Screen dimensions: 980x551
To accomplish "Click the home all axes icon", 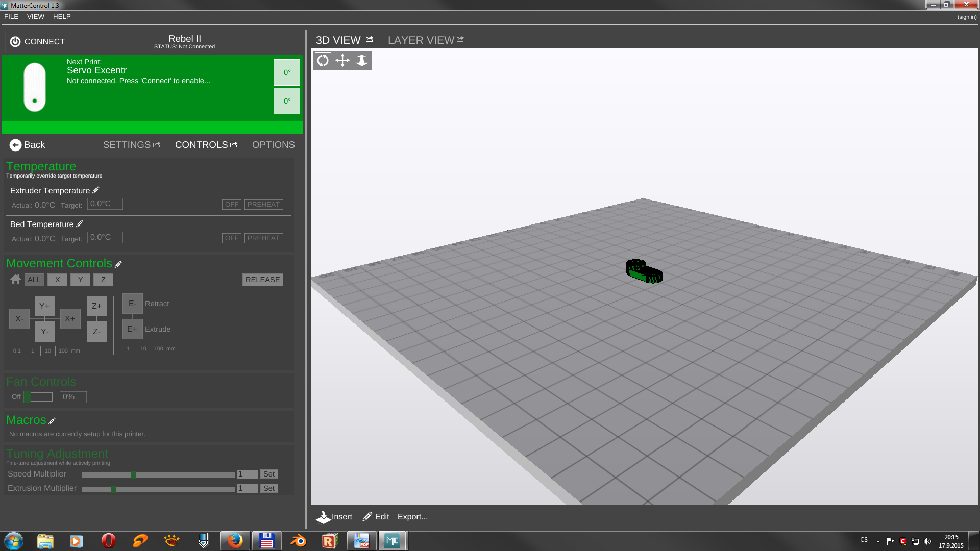I will pos(15,280).
